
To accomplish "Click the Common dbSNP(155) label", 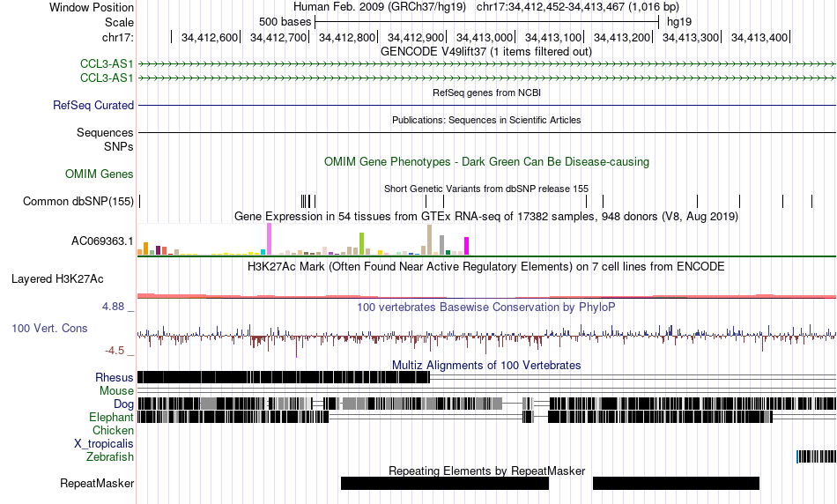I will (x=78, y=201).
